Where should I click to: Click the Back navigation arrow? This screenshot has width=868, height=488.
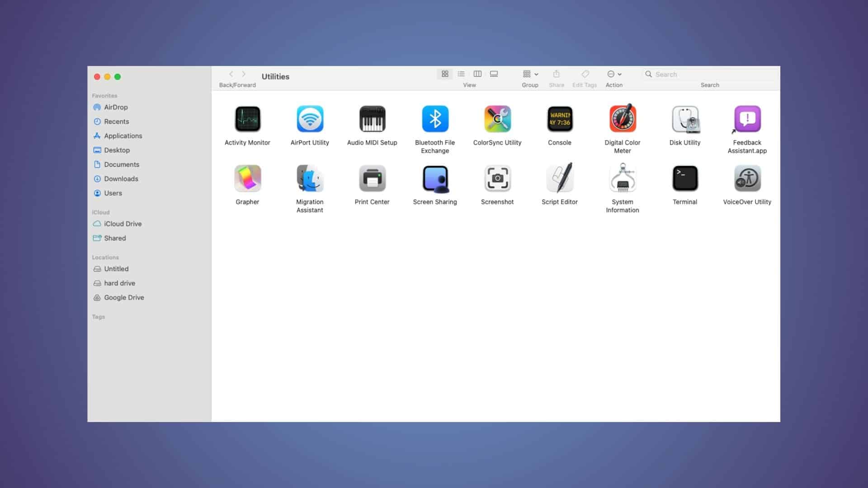click(231, 74)
